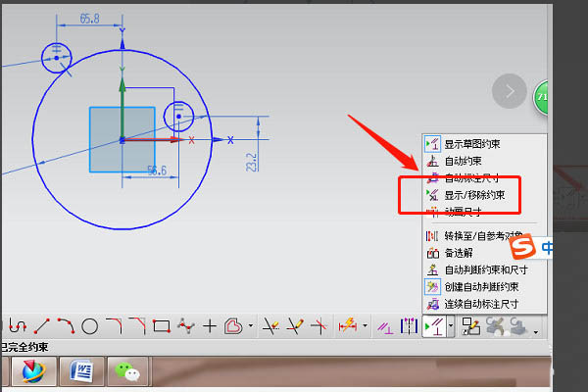
Task: Expand the offset curve shape dropdown arrow
Action: [x=252, y=326]
